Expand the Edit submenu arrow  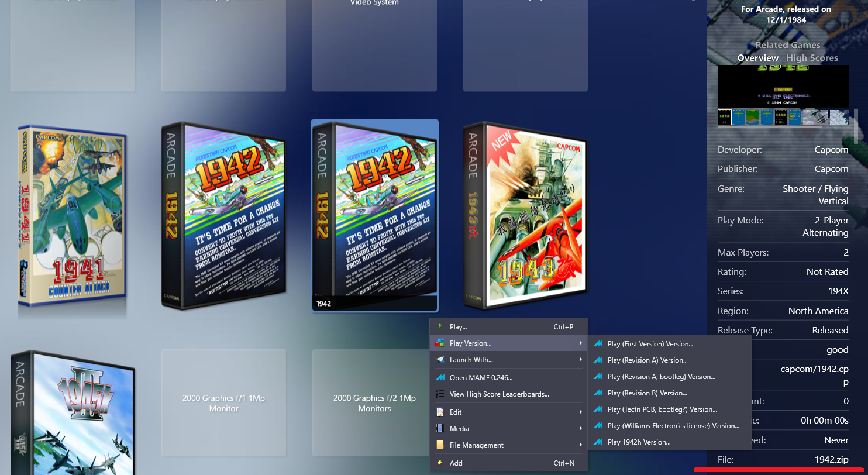[x=581, y=412]
